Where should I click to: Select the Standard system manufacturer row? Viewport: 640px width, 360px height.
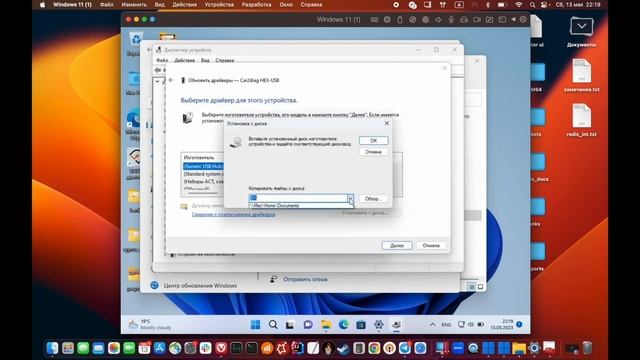pos(203,174)
